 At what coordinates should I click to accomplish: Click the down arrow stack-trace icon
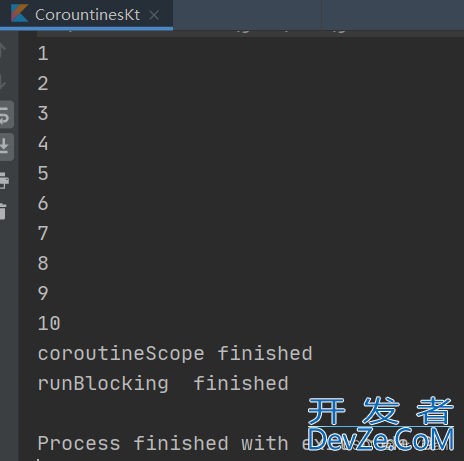coord(3,82)
